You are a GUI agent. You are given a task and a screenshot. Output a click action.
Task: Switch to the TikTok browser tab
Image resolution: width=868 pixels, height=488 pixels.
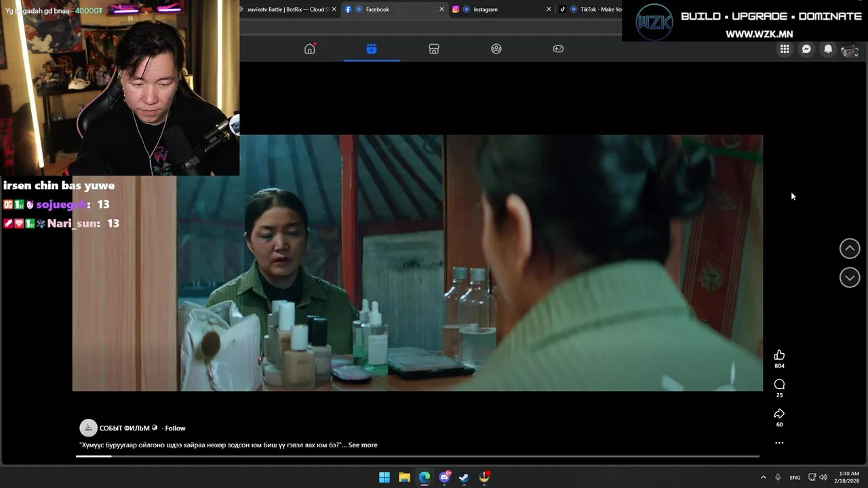coord(590,9)
